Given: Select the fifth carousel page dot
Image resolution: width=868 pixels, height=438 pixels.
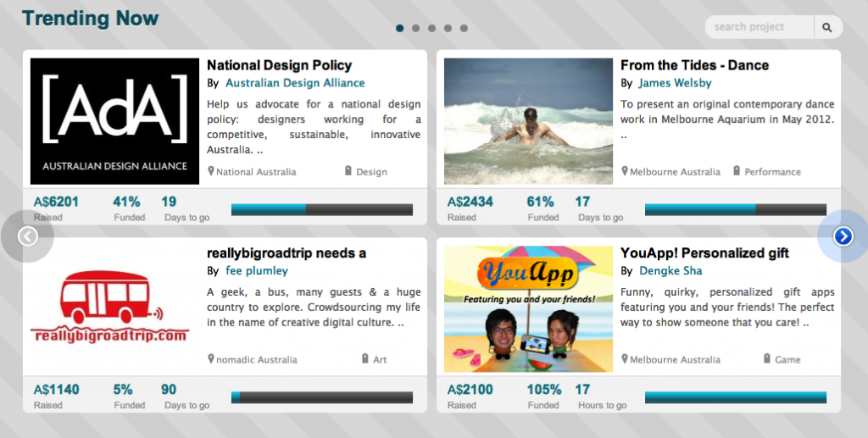Looking at the screenshot, I should [x=464, y=28].
